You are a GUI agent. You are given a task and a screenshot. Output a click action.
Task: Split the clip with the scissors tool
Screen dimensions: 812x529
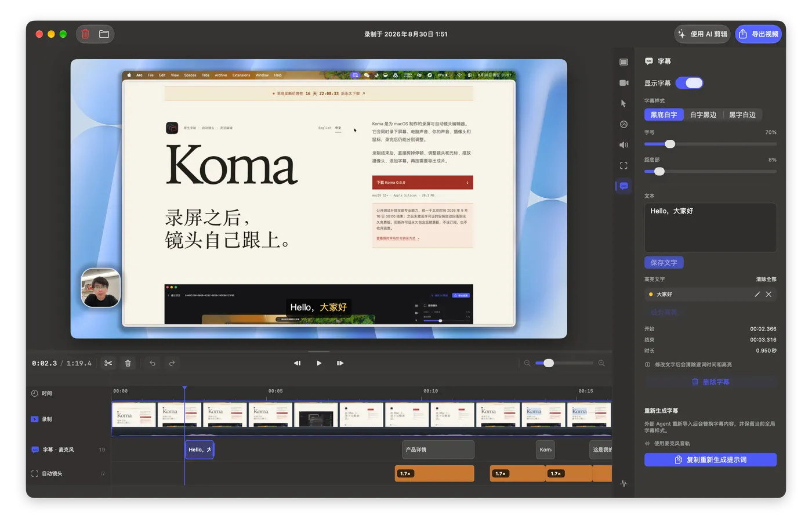coord(108,363)
